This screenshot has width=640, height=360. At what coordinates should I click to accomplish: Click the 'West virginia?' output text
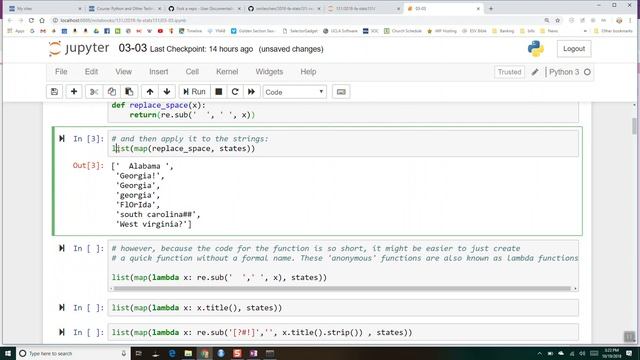tap(153, 224)
